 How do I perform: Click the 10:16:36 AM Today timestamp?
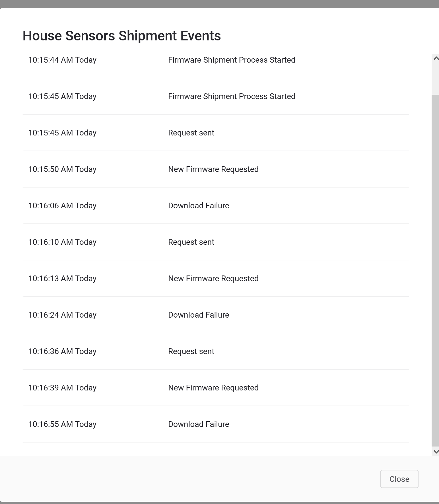(62, 351)
